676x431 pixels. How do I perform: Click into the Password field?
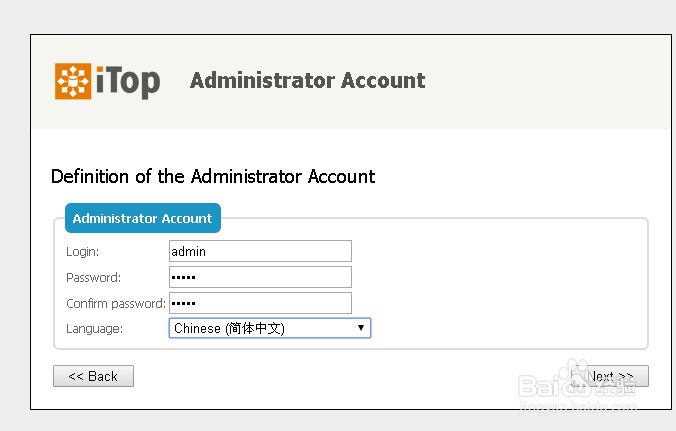pyautogui.click(x=260, y=277)
